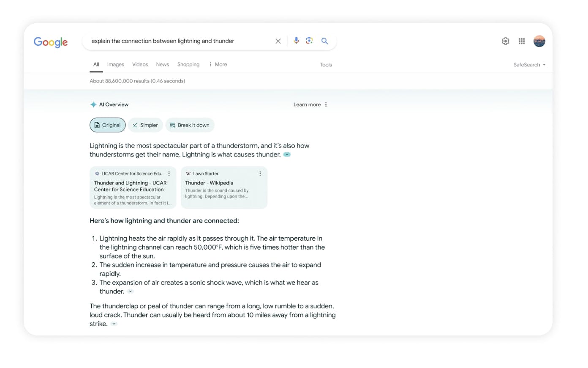Open Lawn Starter card three-dot menu
588x368 pixels.
(x=260, y=173)
